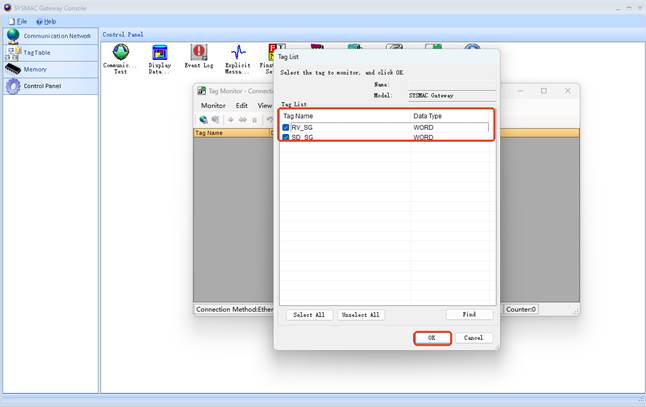This screenshot has width=646, height=407.
Task: Close the Tag Monitor window
Action: click(568, 91)
